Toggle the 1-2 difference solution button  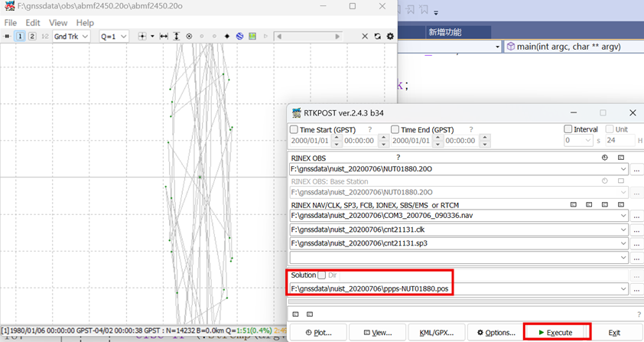tap(45, 36)
